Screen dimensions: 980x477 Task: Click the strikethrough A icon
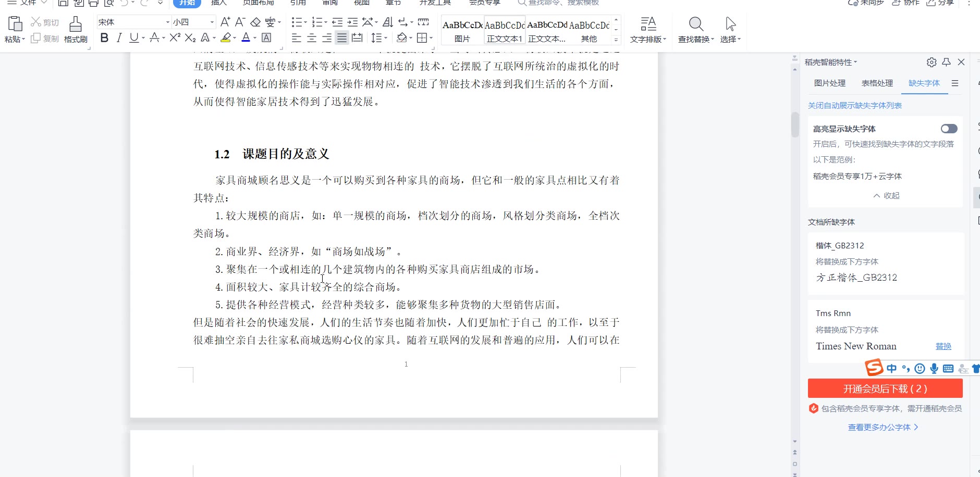(154, 37)
